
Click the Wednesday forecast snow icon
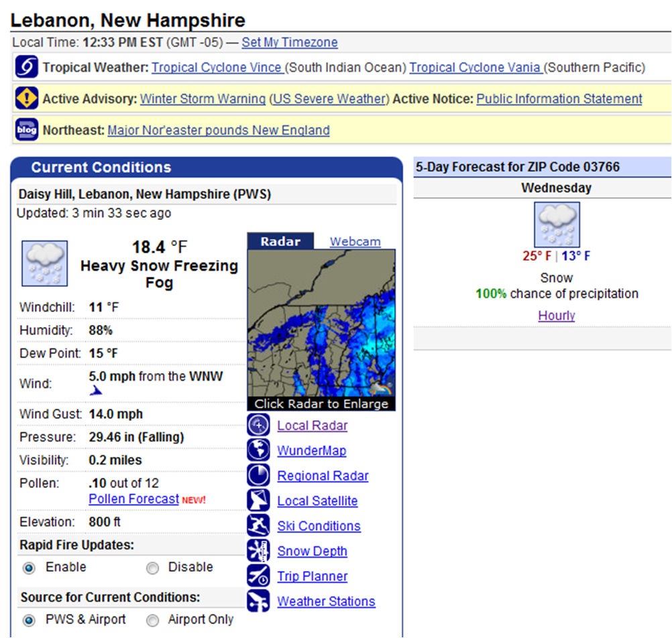click(x=557, y=225)
